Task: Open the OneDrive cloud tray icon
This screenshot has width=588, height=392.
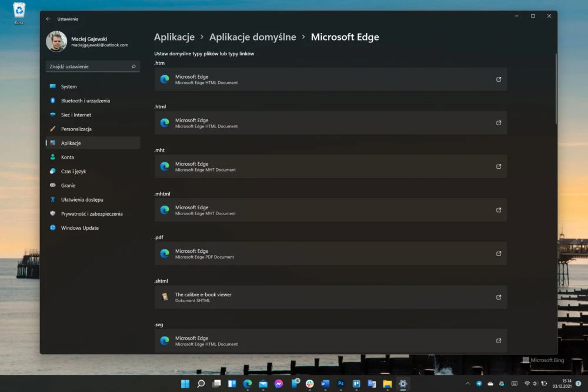Action: point(490,383)
